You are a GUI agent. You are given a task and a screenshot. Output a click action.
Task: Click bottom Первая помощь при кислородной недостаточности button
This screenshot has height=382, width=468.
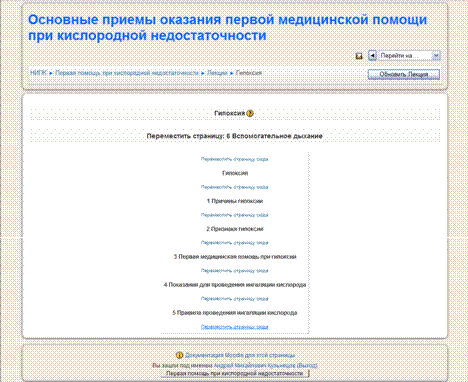[x=235, y=373]
